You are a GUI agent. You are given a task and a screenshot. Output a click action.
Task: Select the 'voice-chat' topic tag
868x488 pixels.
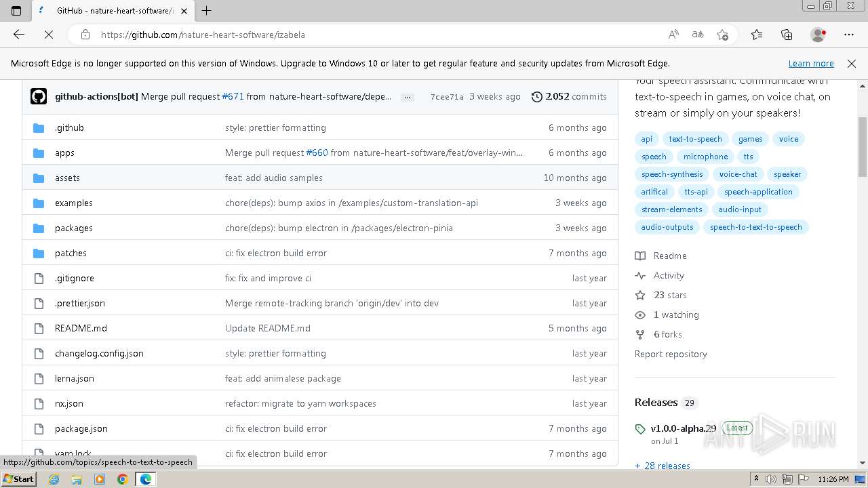tap(738, 174)
